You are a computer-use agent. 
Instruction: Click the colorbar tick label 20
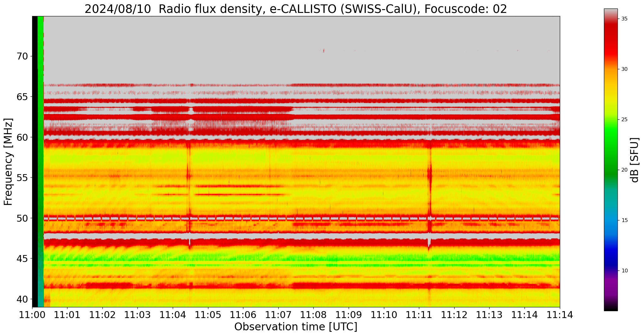(624, 170)
